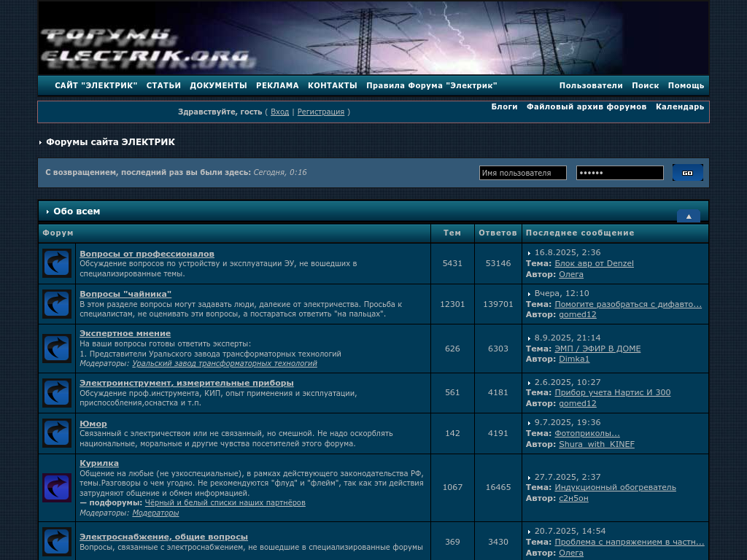Click the purple forum icon beside Курилка
This screenshot has width=747, height=560.
(56, 488)
